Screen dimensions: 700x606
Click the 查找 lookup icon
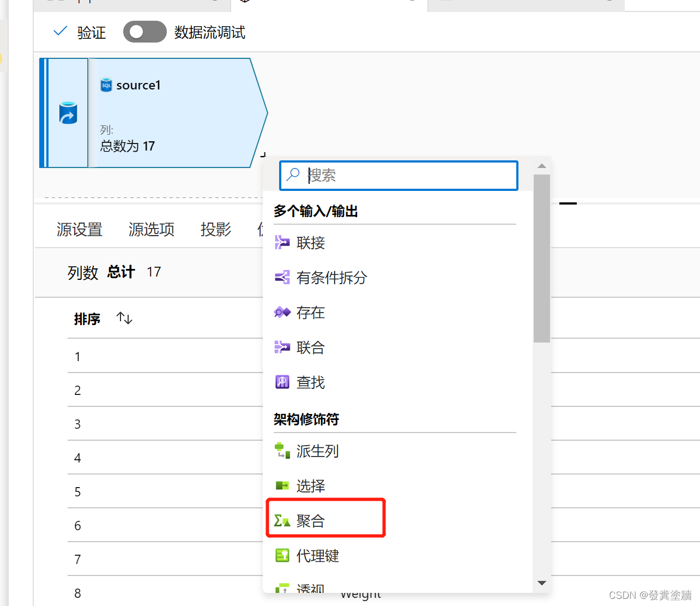[282, 382]
